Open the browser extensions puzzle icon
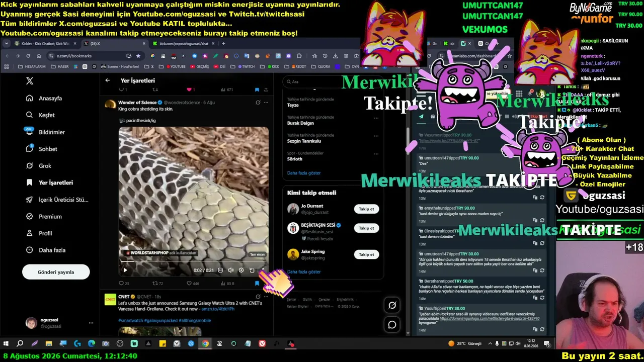This screenshot has width=644, height=362. (x=299, y=56)
